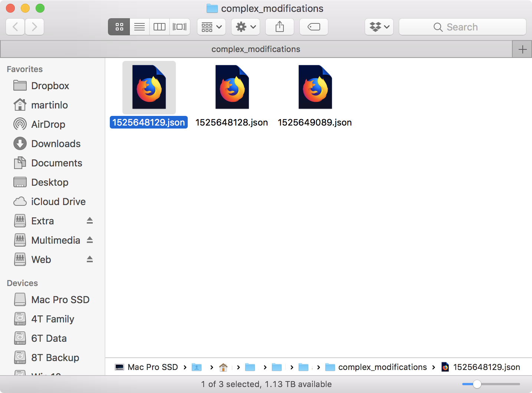This screenshot has width=532, height=393.
Task: Click the 1525648129.json file name label
Action: (x=149, y=123)
